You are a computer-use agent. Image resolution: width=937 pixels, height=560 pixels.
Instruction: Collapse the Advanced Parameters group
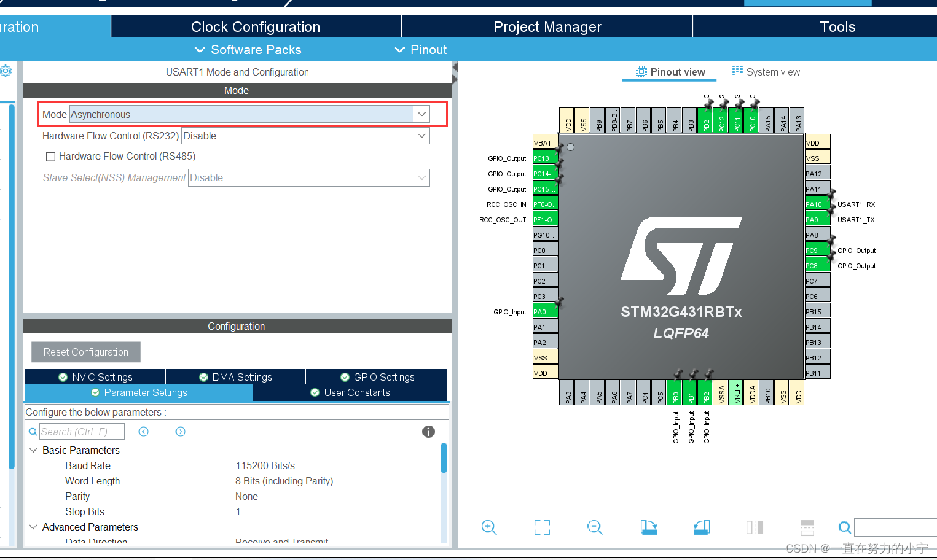pyautogui.click(x=33, y=527)
